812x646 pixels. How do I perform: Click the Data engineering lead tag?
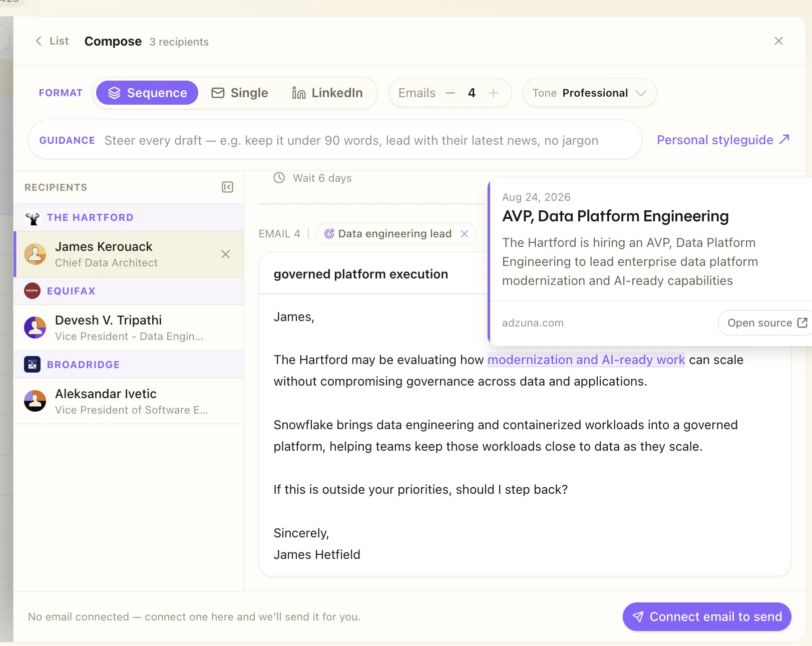pyautogui.click(x=395, y=234)
